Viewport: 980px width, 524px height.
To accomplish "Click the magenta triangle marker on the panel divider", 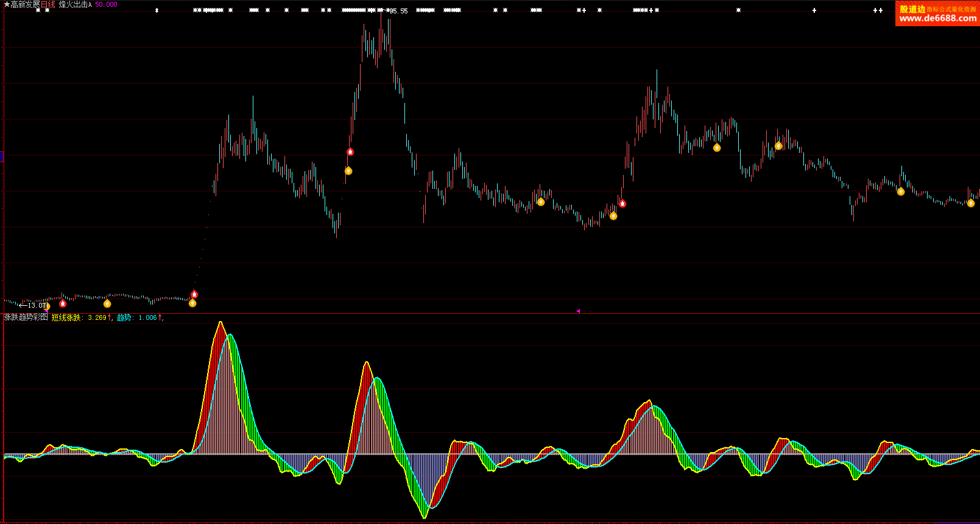I will [x=578, y=311].
